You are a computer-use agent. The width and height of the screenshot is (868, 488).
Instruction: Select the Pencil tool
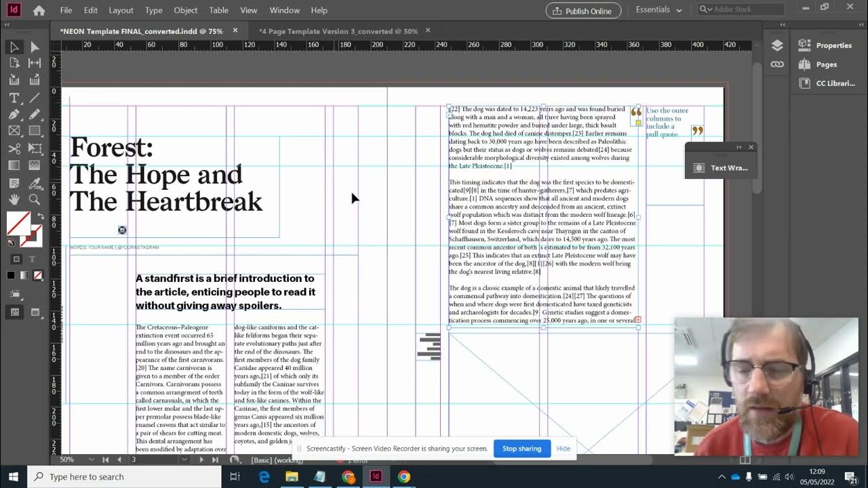coord(35,114)
